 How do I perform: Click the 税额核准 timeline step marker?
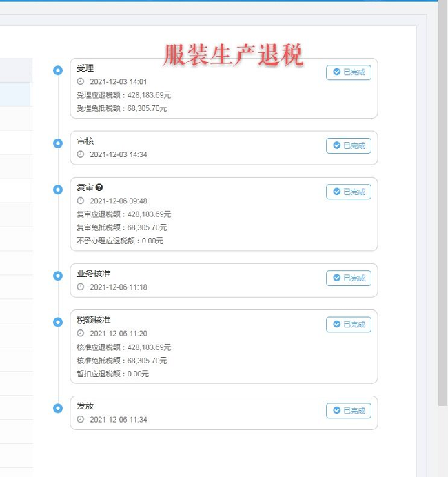(58, 322)
